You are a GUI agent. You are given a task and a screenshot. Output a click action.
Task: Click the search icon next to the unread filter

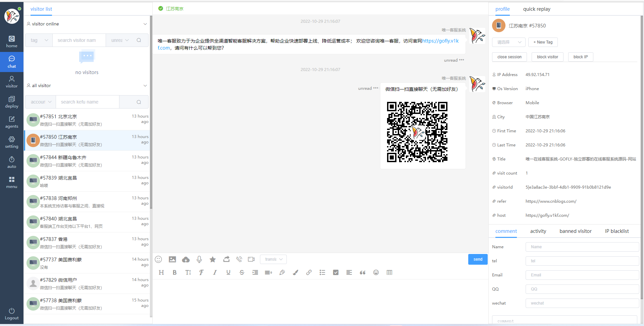click(139, 40)
